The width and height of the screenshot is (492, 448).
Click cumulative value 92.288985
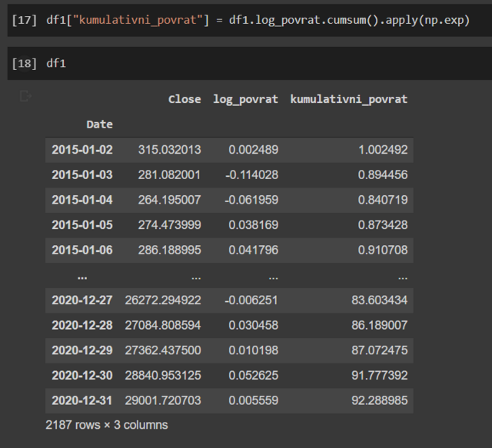(380, 401)
